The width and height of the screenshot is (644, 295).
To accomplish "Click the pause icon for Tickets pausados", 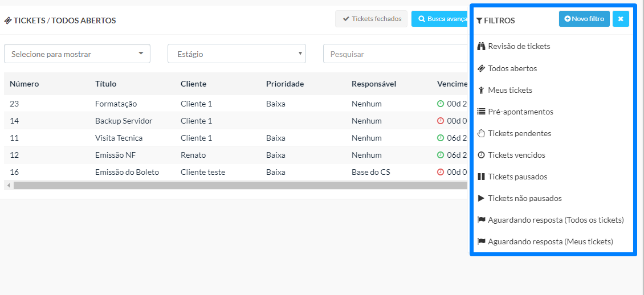I will (482, 177).
